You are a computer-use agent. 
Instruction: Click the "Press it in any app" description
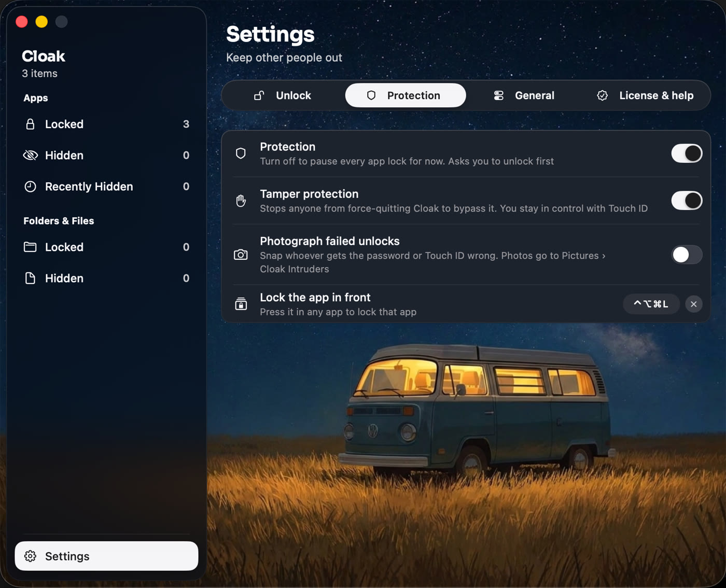[x=338, y=312]
